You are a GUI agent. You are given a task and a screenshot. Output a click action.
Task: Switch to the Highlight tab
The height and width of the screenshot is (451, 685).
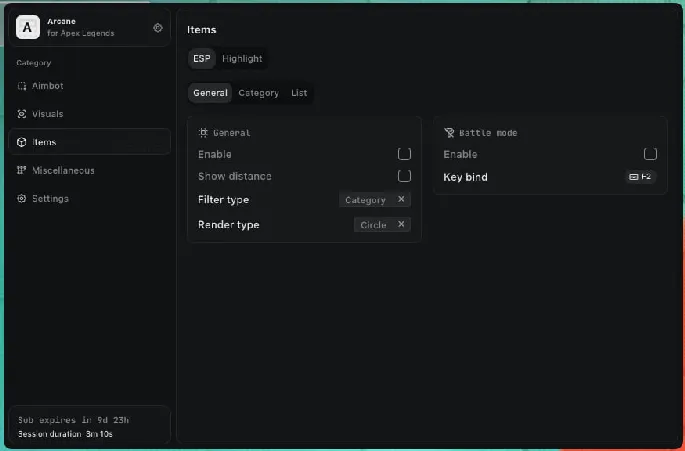click(242, 59)
